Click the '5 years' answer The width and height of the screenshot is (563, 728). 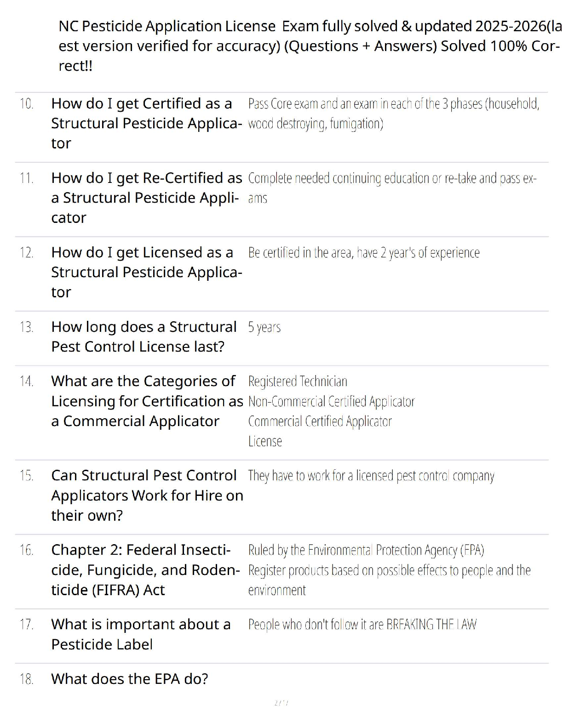click(264, 327)
